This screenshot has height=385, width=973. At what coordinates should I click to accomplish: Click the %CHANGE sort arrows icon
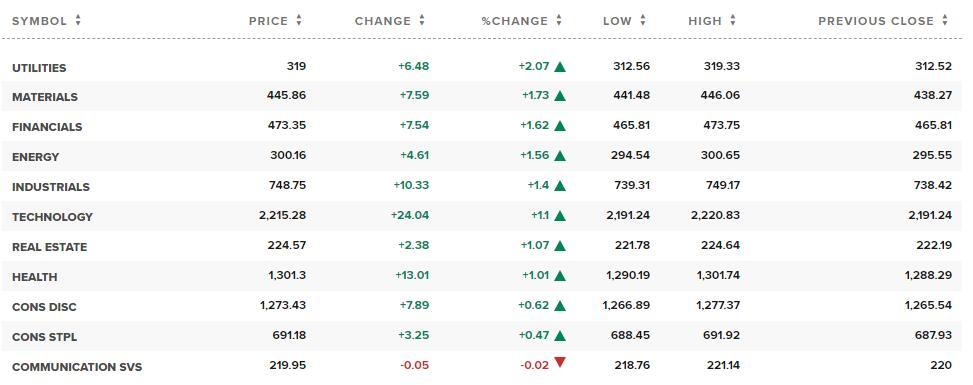click(x=559, y=20)
